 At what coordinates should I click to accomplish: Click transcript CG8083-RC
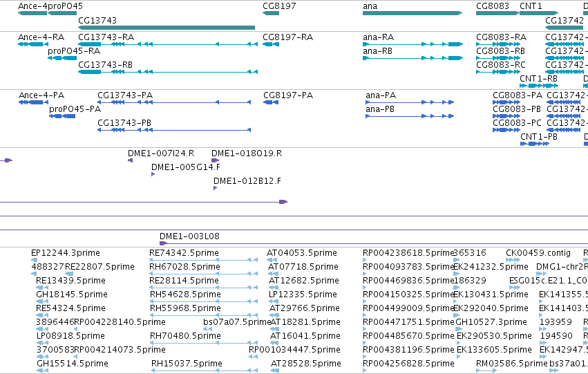[x=498, y=72]
